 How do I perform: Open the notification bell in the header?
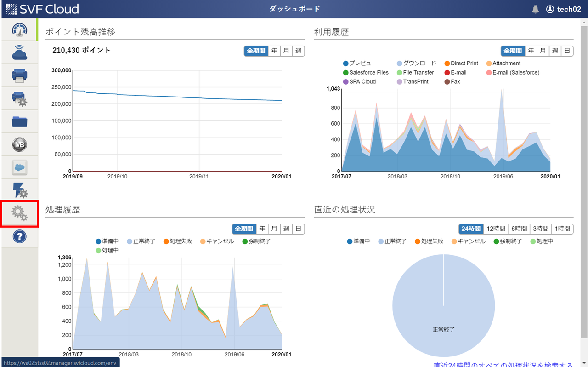point(535,8)
